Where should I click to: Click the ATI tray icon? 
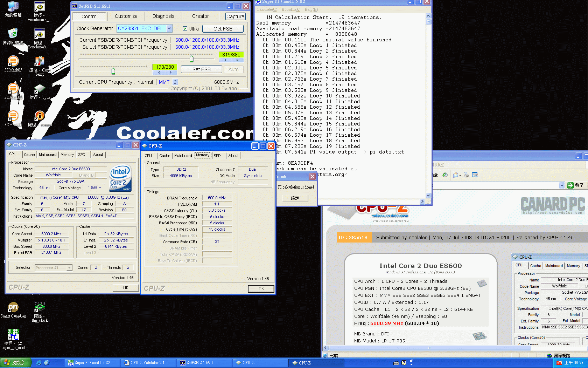(x=559, y=363)
